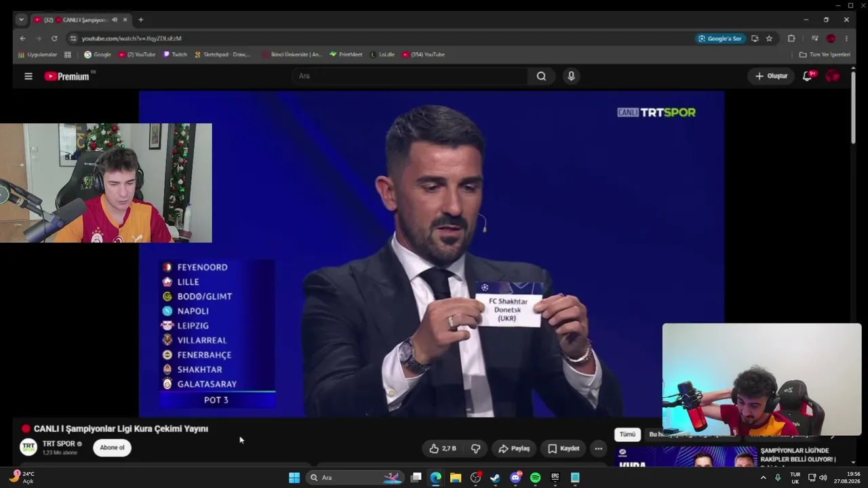Mute the tab via its audio icon
868x488 pixels.
(x=114, y=20)
